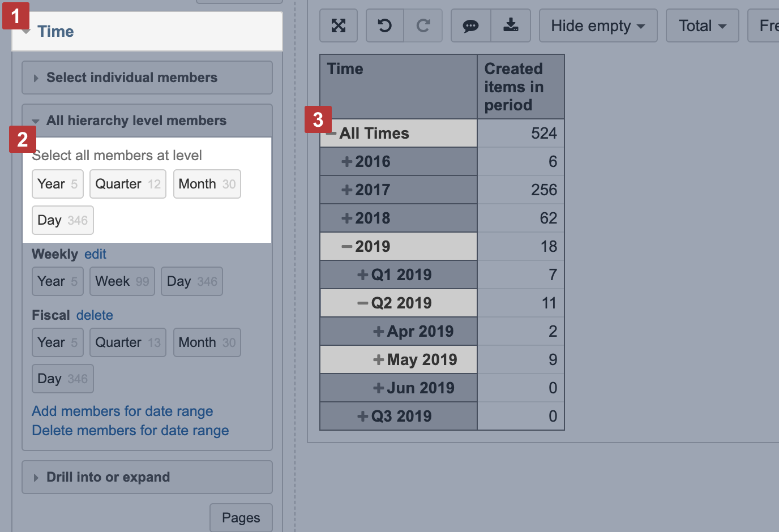Image resolution: width=779 pixels, height=532 pixels.
Task: Open the Total dropdown menu
Action: [702, 25]
